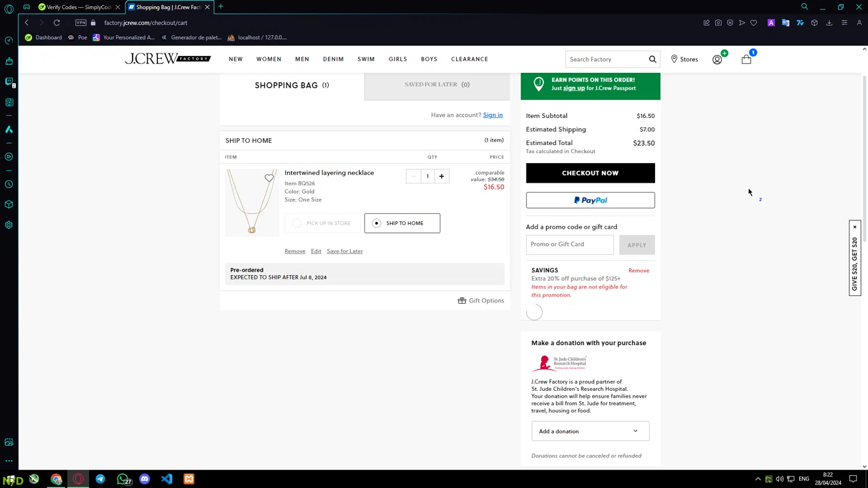This screenshot has height=488, width=868.
Task: Click Sign in link for account
Action: tap(493, 115)
